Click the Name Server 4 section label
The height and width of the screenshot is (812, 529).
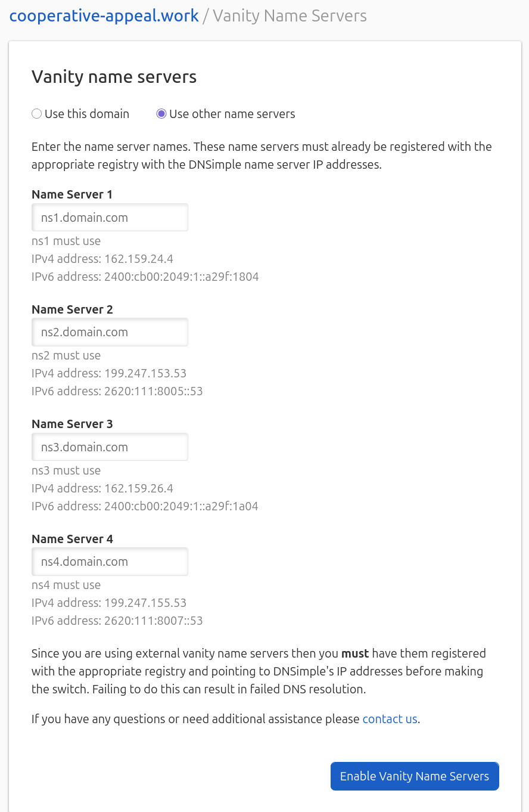(71, 539)
